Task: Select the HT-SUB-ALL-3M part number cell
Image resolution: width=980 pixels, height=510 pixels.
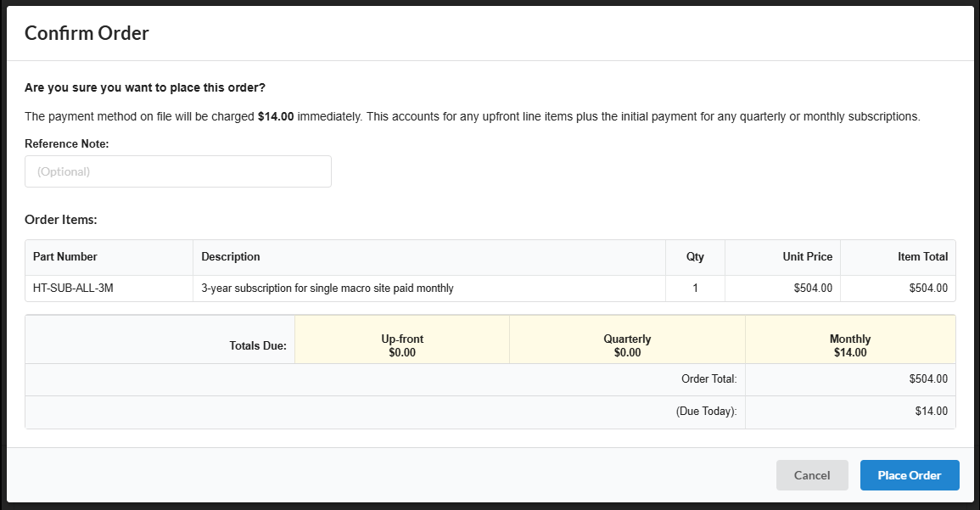Action: point(73,289)
